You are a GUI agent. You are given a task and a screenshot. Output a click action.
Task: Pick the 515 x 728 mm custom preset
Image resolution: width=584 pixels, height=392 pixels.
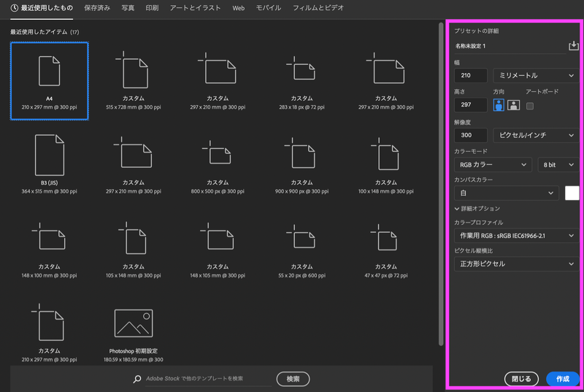tap(133, 71)
